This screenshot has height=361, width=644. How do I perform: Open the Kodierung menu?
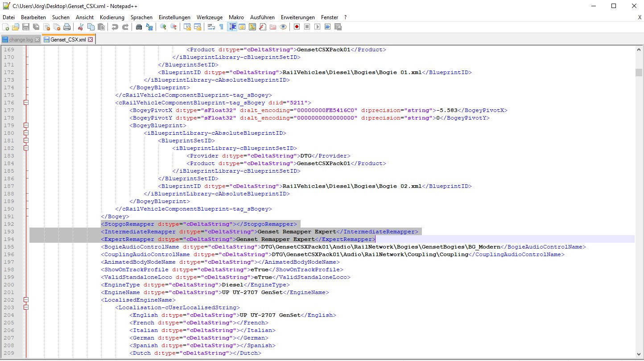112,17
